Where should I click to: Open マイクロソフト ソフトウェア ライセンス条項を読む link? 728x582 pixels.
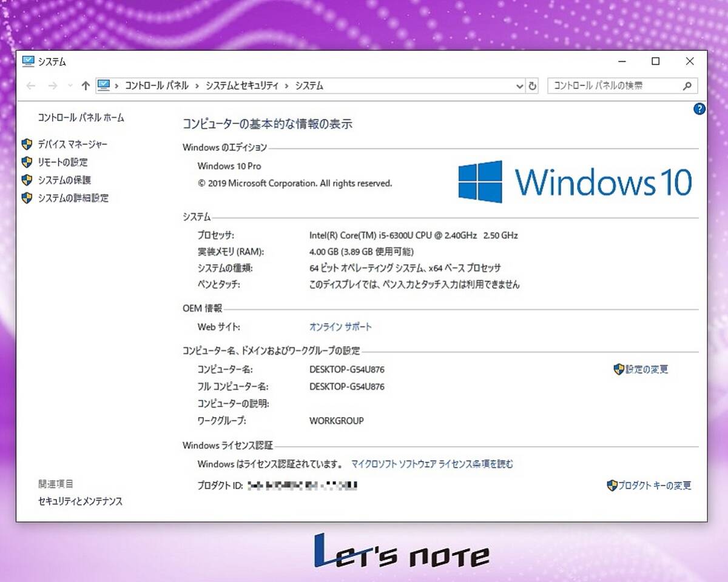coord(432,464)
